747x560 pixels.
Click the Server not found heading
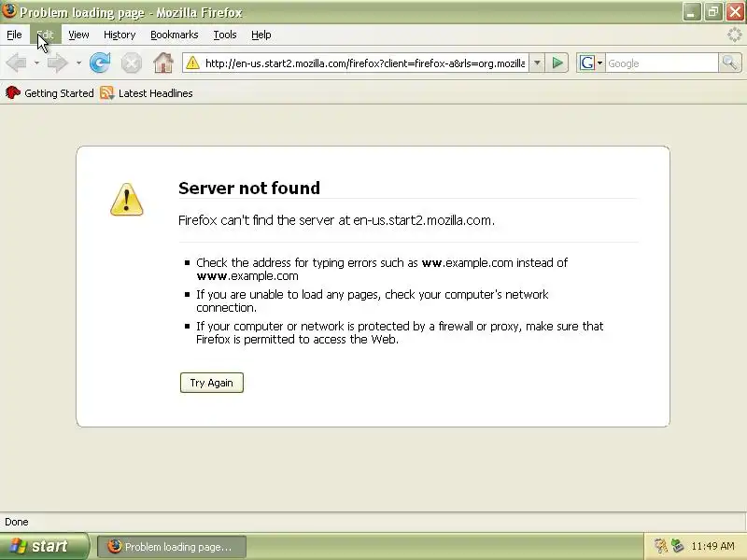click(249, 189)
